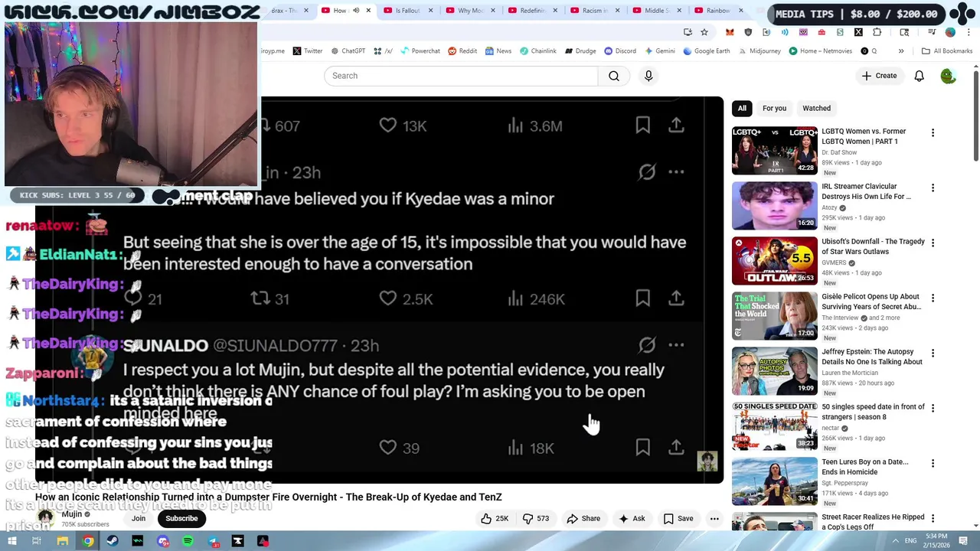Open Ubisoft's Downfall video thumbnail
This screenshot has height=551, width=980.
[775, 261]
